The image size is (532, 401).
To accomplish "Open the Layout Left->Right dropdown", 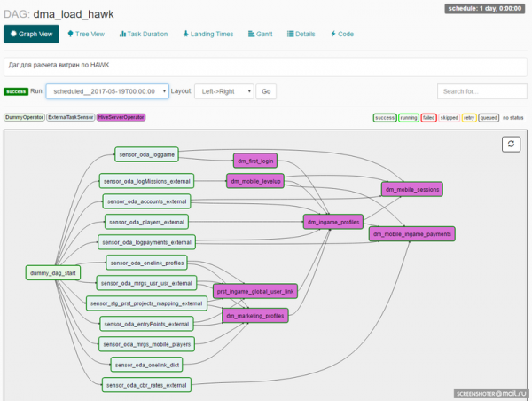I will (x=224, y=90).
